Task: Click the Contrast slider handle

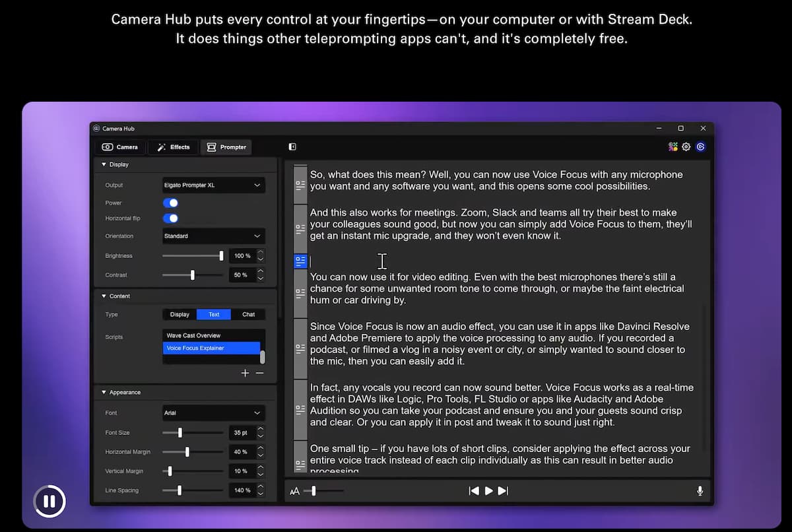Action: click(x=192, y=275)
